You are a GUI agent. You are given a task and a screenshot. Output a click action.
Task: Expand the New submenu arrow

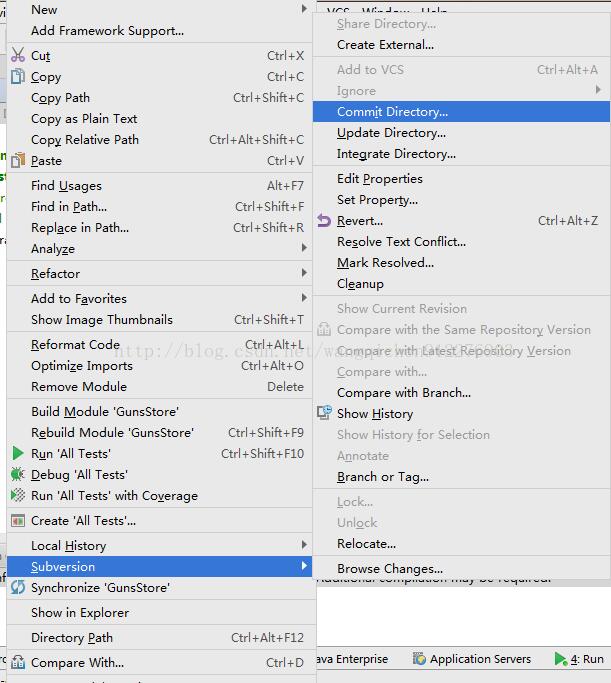[304, 10]
